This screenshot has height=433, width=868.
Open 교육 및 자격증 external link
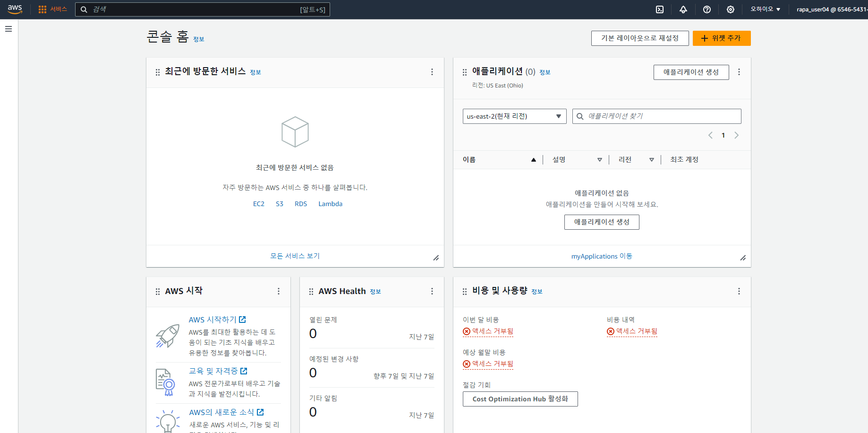[x=218, y=371]
